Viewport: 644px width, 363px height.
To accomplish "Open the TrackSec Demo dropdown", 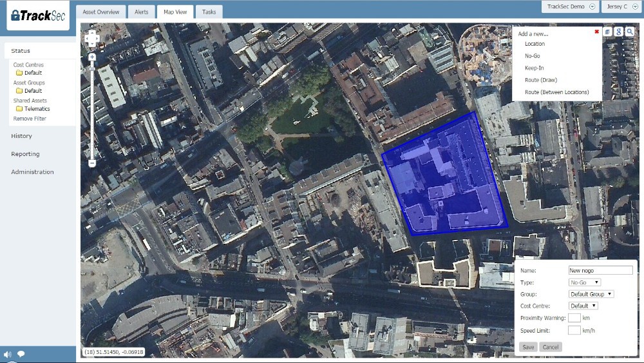I will point(571,6).
